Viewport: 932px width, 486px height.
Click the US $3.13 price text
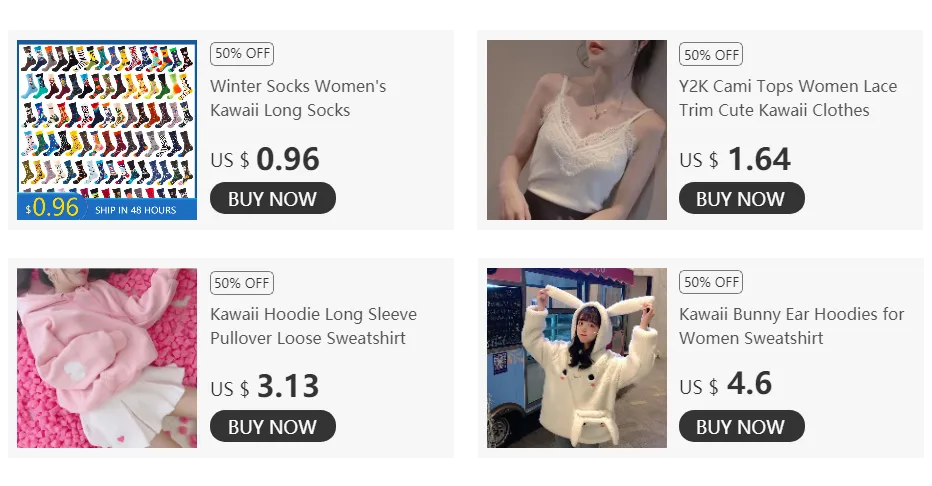[265, 387]
